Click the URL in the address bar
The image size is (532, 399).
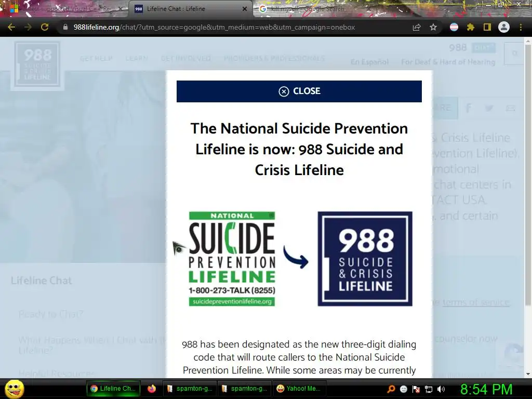tap(214, 27)
